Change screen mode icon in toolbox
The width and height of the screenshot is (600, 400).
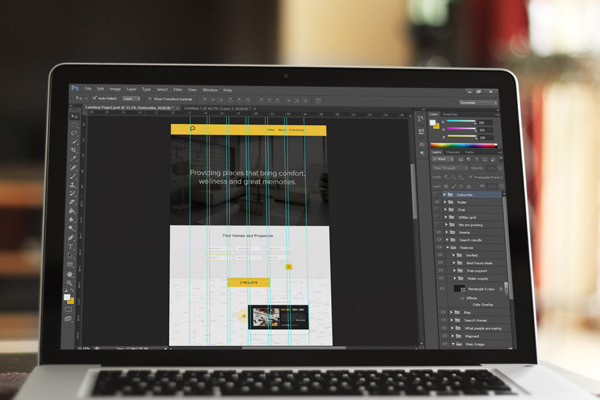coord(68,318)
